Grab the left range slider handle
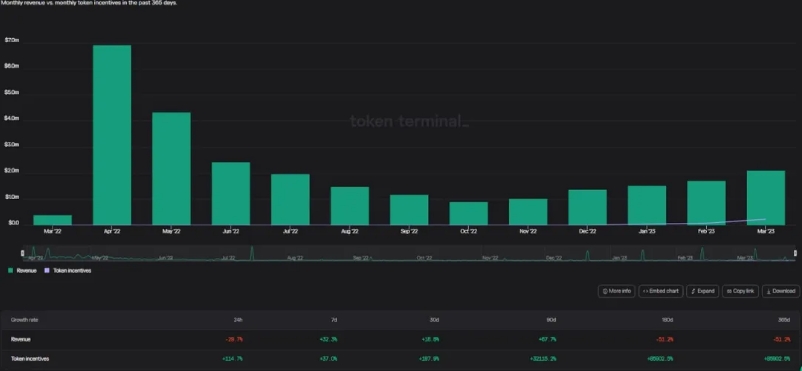Viewport: 802px width, 371px height. click(23, 253)
